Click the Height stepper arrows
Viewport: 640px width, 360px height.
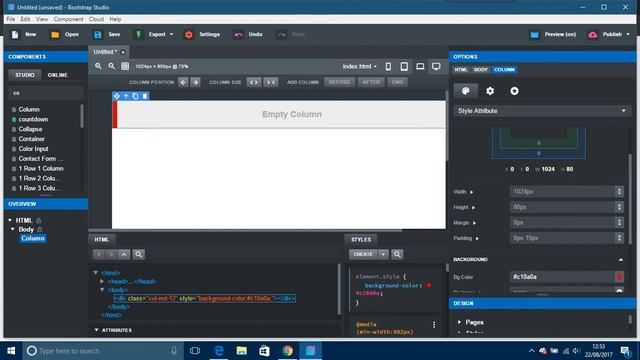click(619, 207)
